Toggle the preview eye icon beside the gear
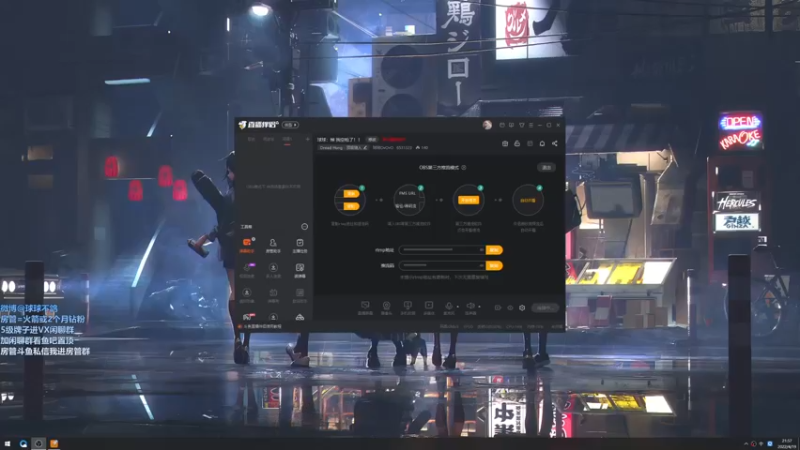This screenshot has width=800, height=450. coord(510,308)
